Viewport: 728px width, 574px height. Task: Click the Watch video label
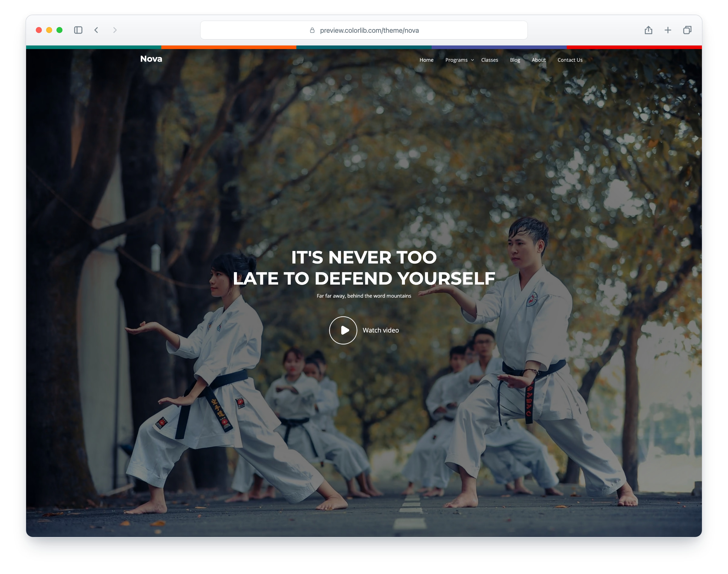pyautogui.click(x=381, y=330)
